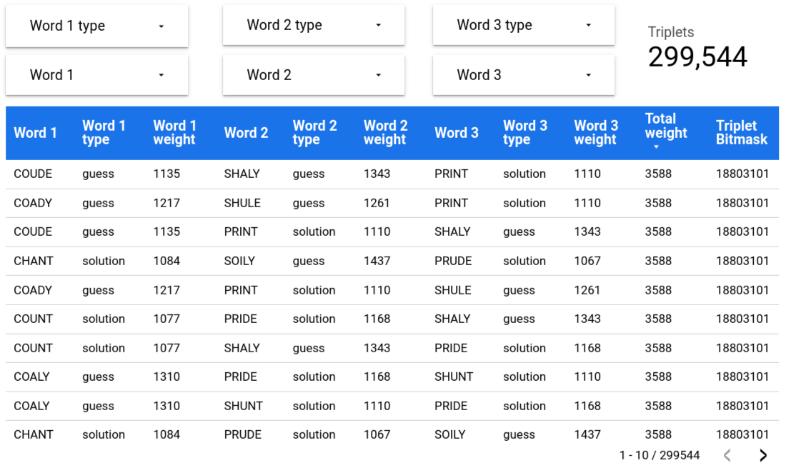
Task: Sort by Word 1 weight column
Action: click(174, 133)
